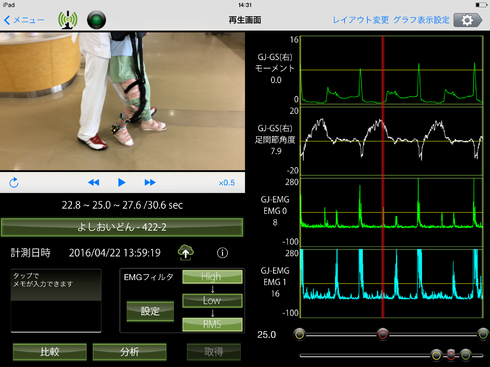490x367 pixels.
Task: Open the info icon next to the measurement date
Action: 222,253
